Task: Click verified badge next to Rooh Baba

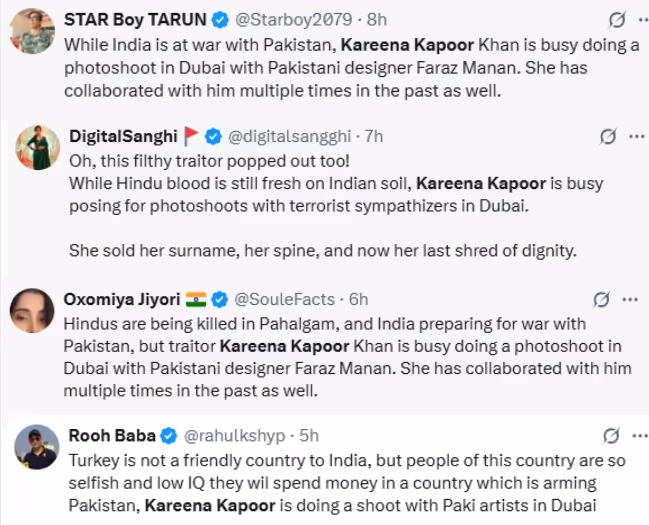Action: 169,436
